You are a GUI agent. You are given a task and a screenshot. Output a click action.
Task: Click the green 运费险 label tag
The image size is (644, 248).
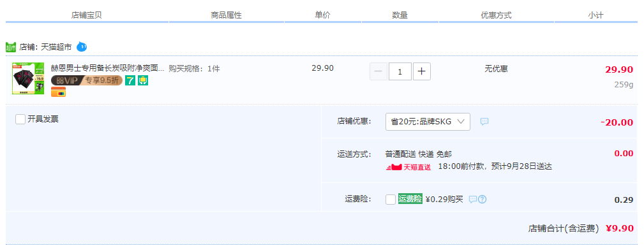coord(410,199)
